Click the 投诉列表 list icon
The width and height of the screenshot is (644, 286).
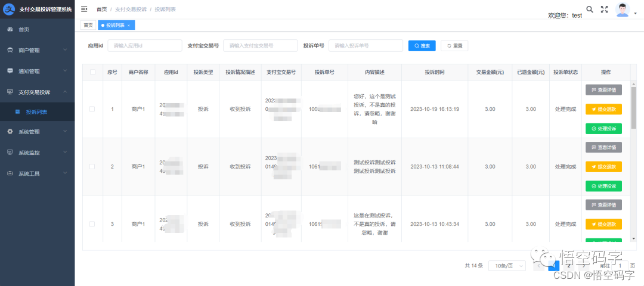pyautogui.click(x=18, y=111)
